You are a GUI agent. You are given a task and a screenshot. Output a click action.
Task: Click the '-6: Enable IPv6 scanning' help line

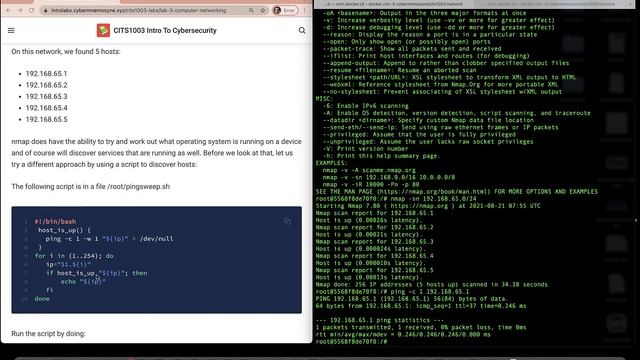(366, 106)
